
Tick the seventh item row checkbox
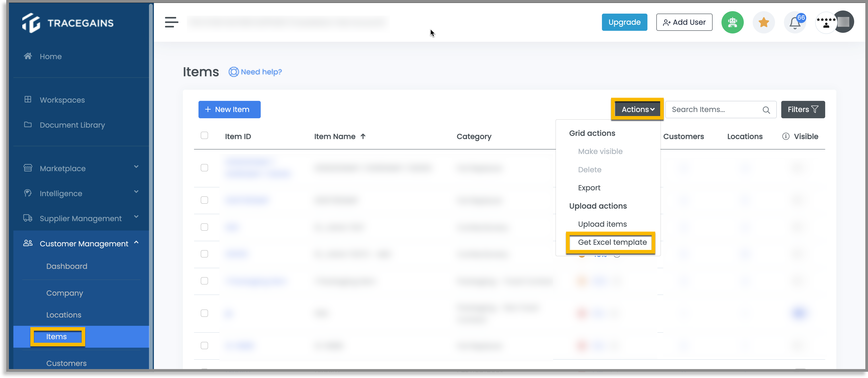pos(204,346)
